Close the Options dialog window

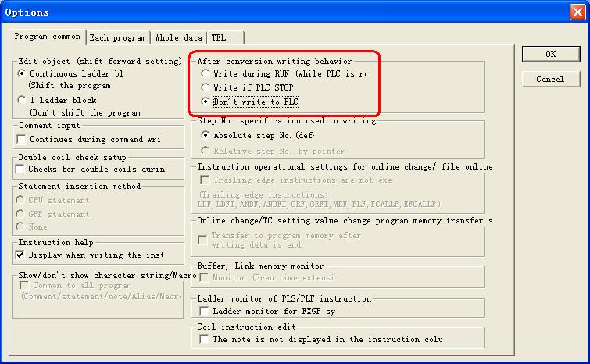pos(575,12)
